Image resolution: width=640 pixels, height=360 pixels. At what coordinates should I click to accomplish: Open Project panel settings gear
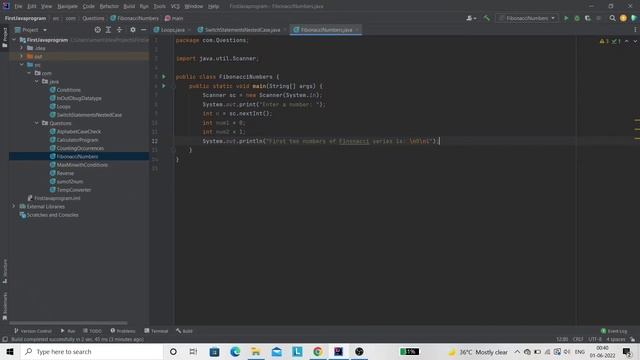[x=133, y=30]
